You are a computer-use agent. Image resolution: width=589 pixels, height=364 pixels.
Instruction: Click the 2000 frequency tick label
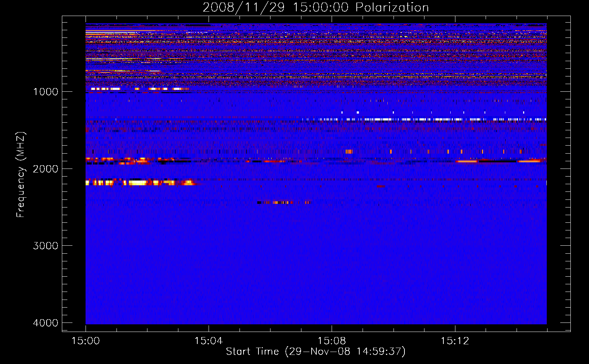[46, 169]
